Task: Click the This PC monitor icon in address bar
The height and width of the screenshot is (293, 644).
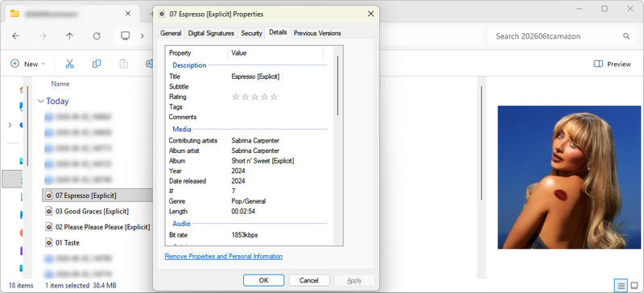Action: [126, 35]
